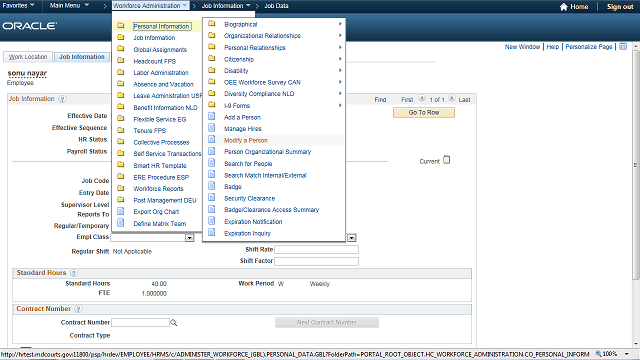Click the Sign out link

tap(620, 7)
